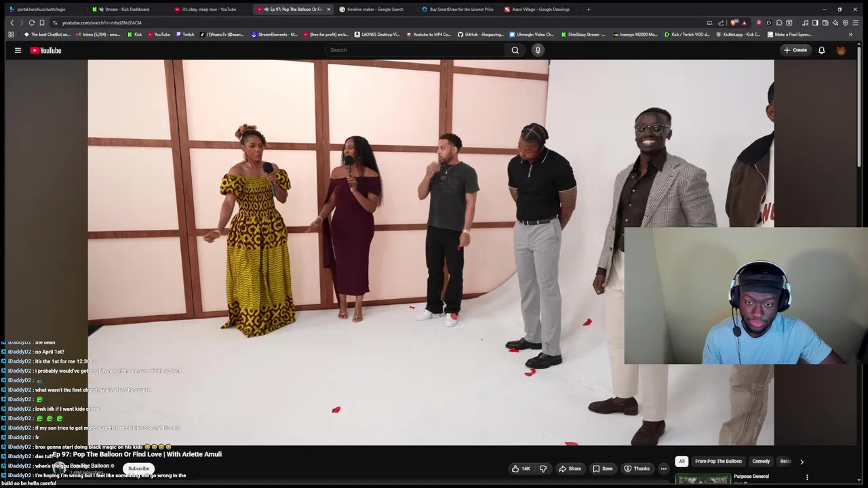868x488 pixels.
Task: Show more filter chips with right chevron
Action: pos(802,462)
